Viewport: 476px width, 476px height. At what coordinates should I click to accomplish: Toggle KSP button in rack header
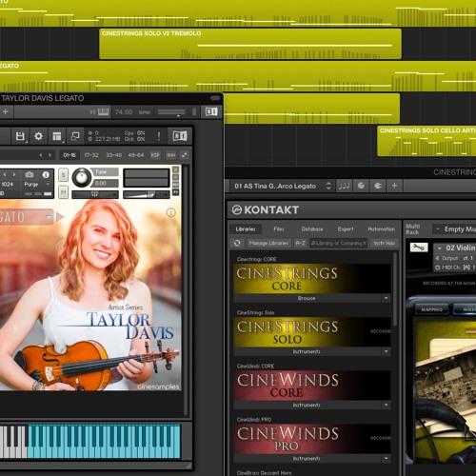click(x=155, y=155)
